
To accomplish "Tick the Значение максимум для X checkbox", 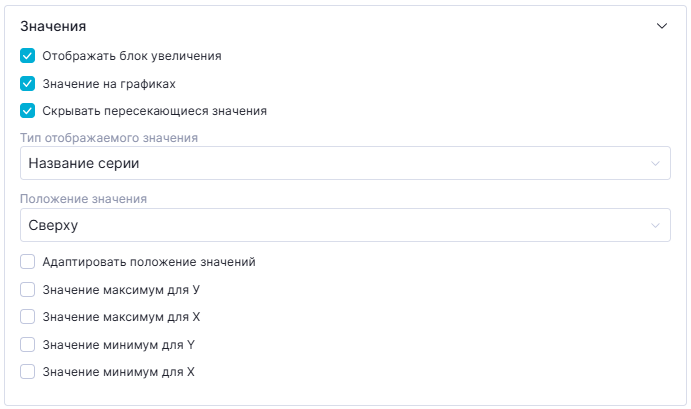I will 28,317.
